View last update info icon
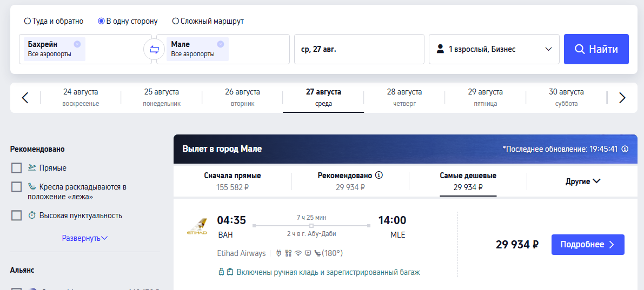The height and width of the screenshot is (290, 644). point(625,149)
